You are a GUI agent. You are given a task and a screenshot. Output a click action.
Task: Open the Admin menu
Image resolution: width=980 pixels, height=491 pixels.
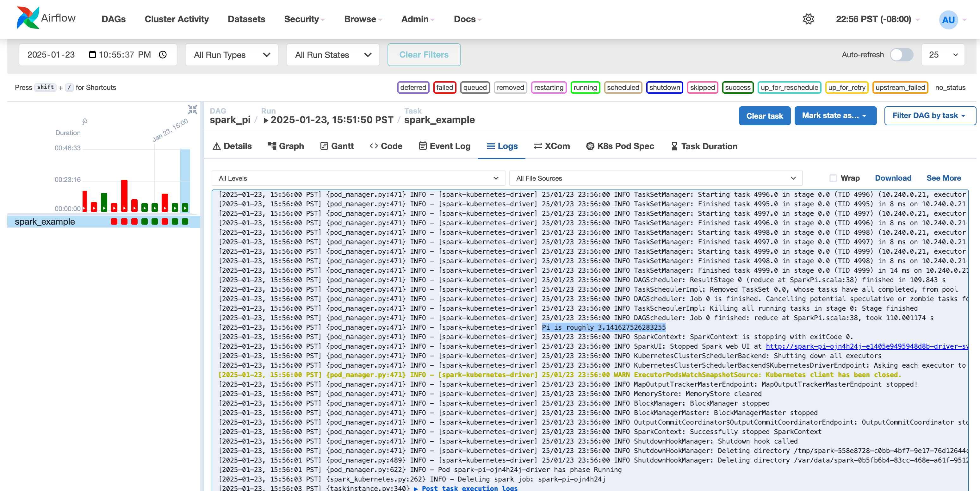pyautogui.click(x=418, y=19)
